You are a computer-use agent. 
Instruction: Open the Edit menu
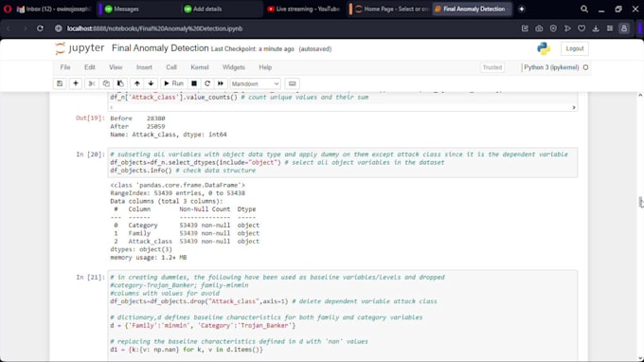(x=90, y=67)
